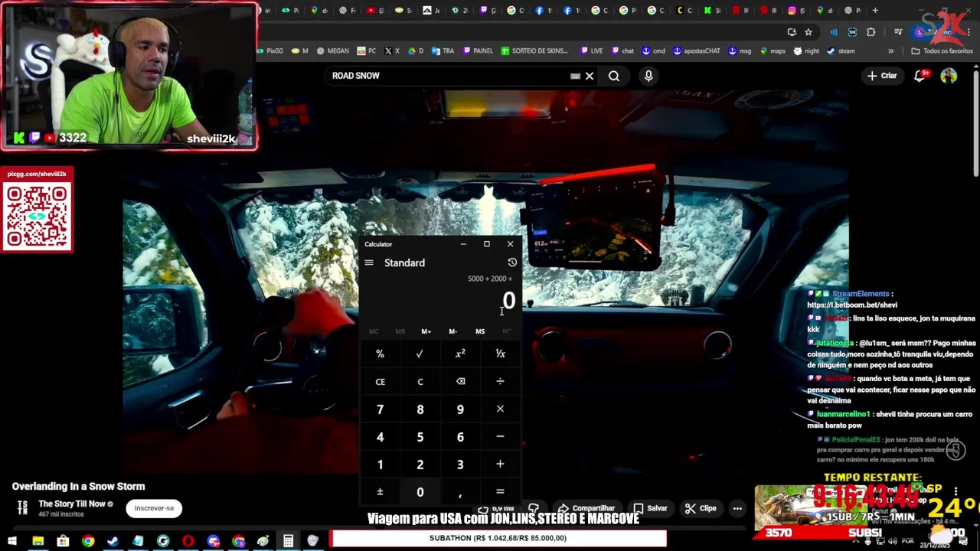This screenshot has height=551, width=980.
Task: Click digit 0 on Calculator
Action: 420,491
